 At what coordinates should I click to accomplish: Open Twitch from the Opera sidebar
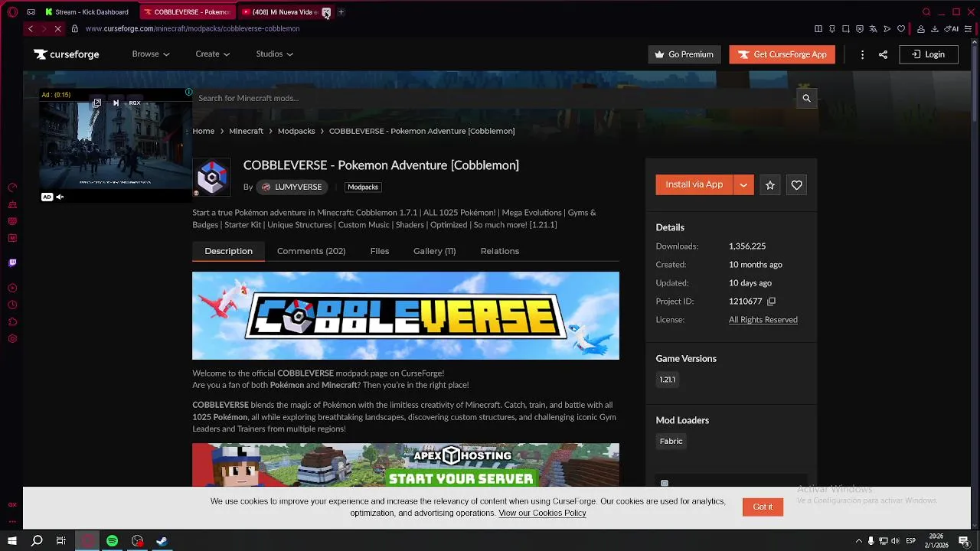[12, 262]
